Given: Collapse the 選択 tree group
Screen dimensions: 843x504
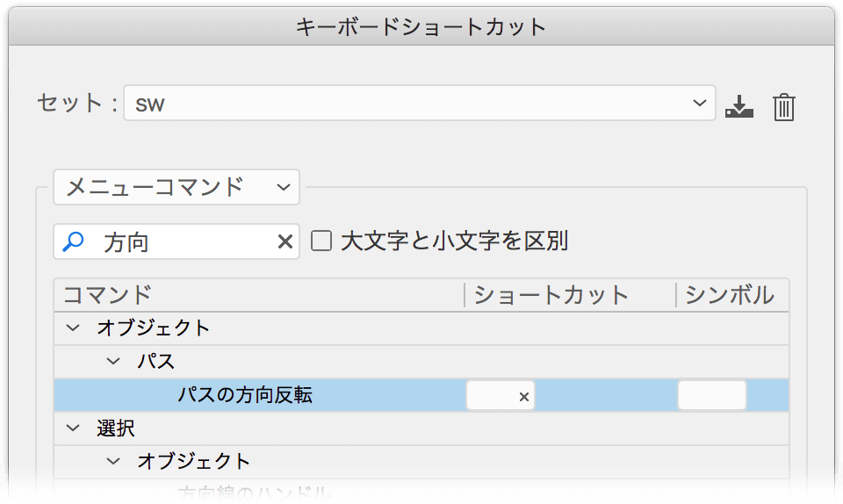Looking at the screenshot, I should pyautogui.click(x=73, y=428).
